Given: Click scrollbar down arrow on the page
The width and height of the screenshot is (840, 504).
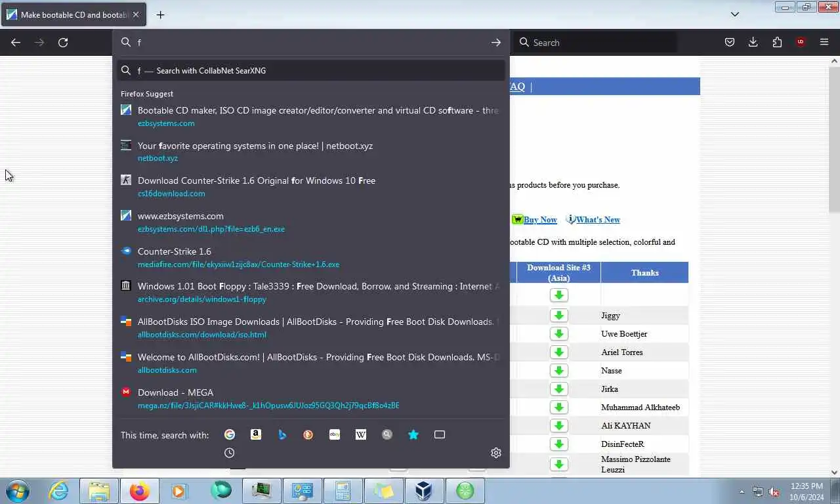Looking at the screenshot, I should tap(834, 472).
